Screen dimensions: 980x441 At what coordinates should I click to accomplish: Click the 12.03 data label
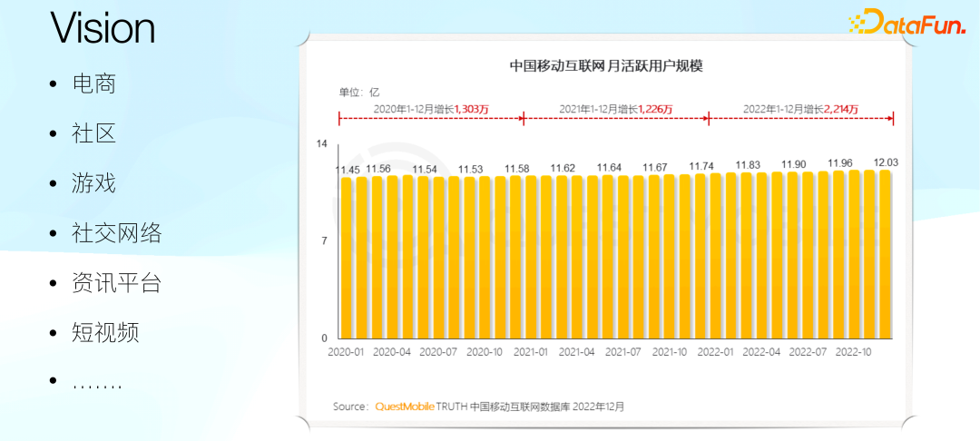click(887, 162)
